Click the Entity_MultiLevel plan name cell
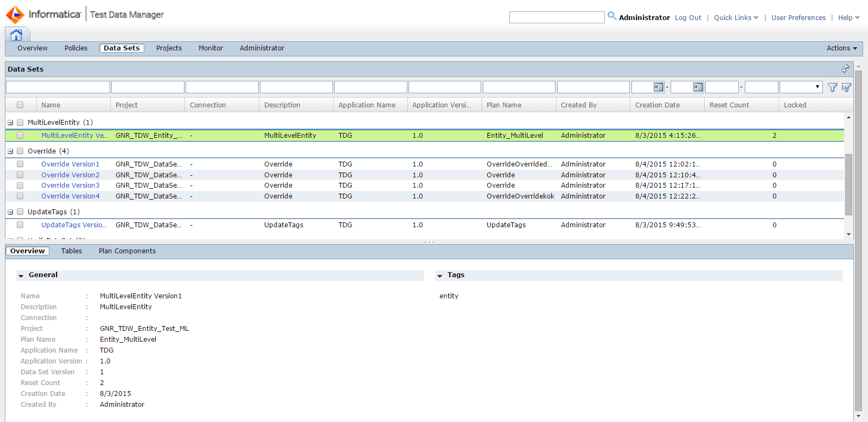Image resolution: width=868 pixels, height=422 pixels. 515,136
